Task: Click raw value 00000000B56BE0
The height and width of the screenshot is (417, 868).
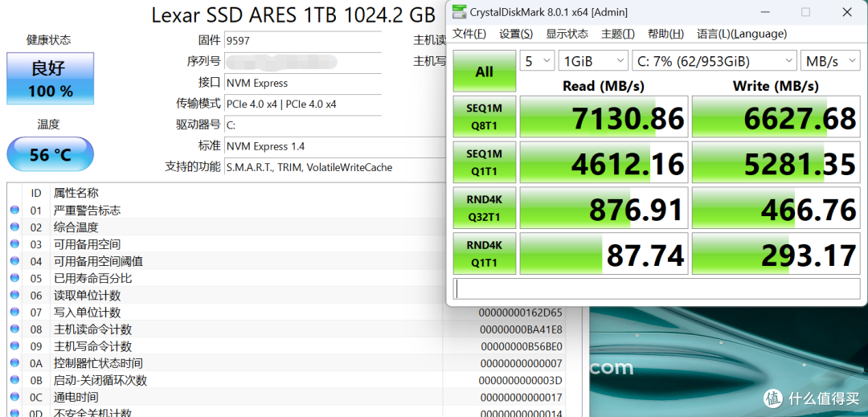Action: point(520,347)
